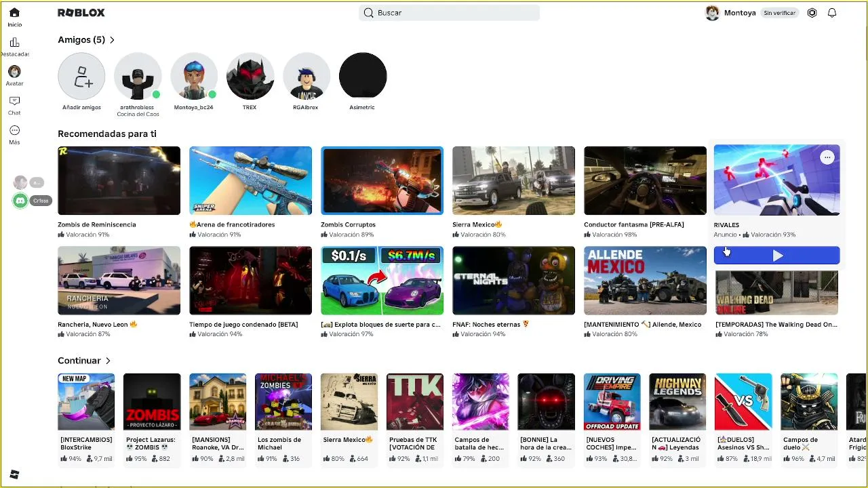Viewport: 868px width, 488px height.
Task: Open Tiempo de juego condenado [BETA] thumbnail
Action: click(250, 281)
